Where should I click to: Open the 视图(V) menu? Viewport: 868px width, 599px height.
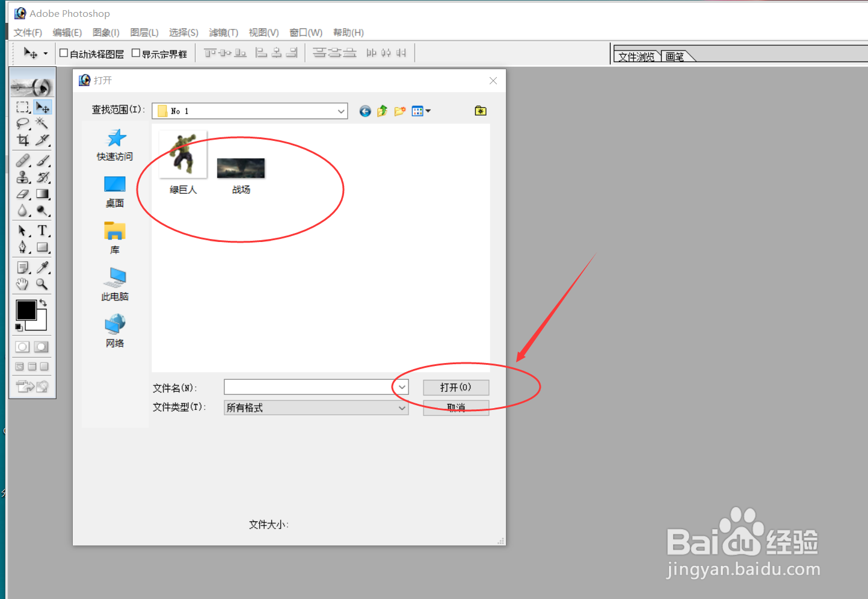click(x=263, y=33)
